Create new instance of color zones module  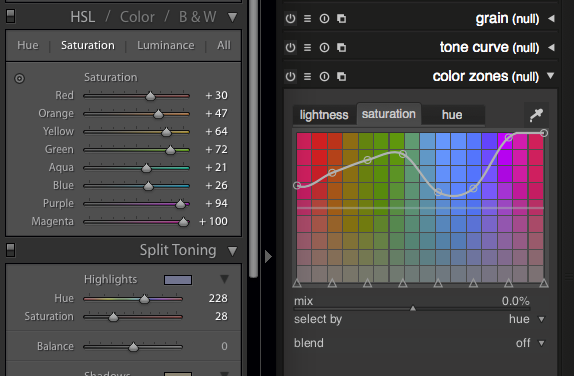pos(342,77)
